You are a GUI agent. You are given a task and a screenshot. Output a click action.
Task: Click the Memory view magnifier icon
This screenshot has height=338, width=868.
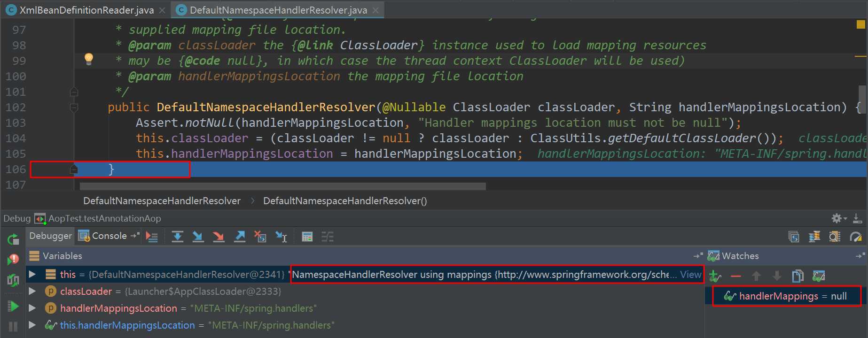[x=835, y=237]
